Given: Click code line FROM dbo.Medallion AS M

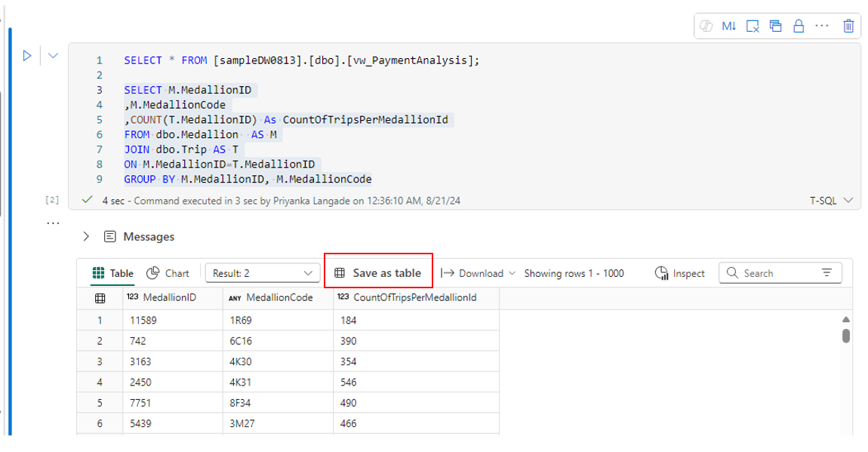Looking at the screenshot, I should coord(200,134).
